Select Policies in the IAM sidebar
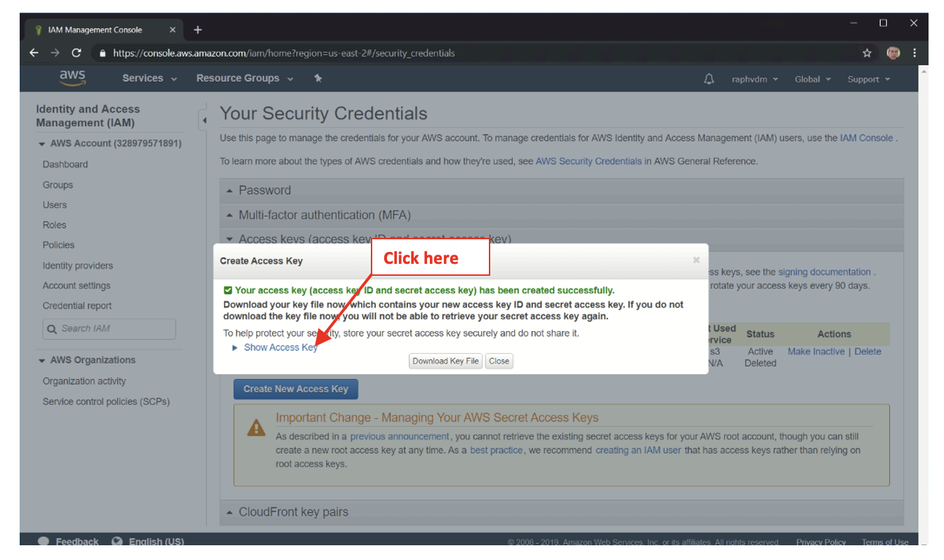944x560 pixels. point(58,245)
